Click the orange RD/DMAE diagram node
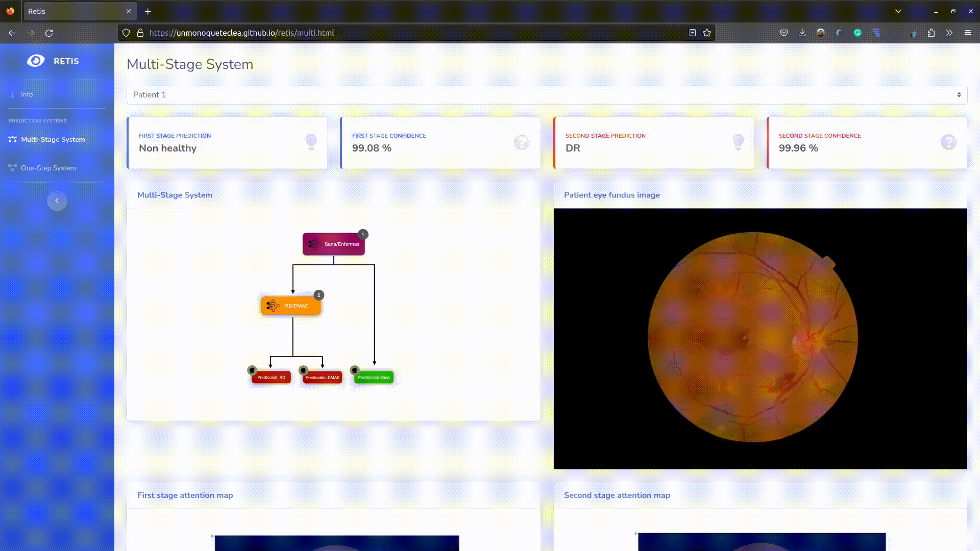Screen dimensions: 980x551 291,306
